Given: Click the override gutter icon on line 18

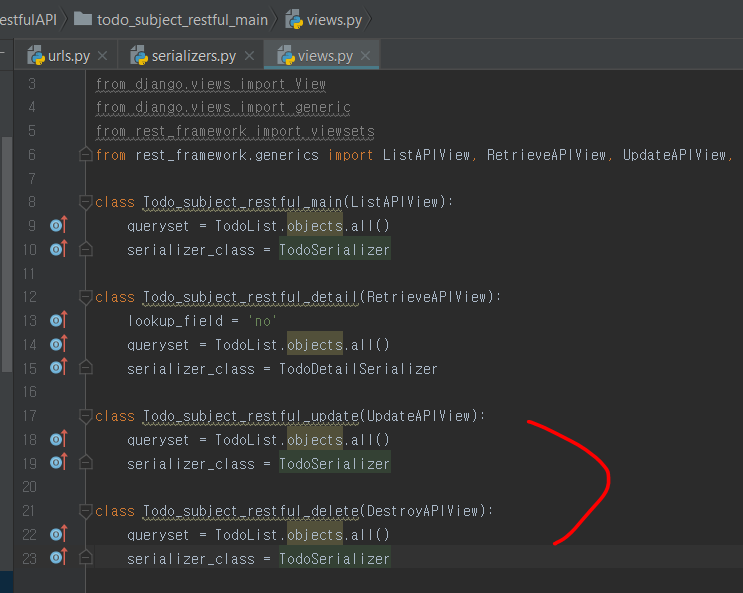Looking at the screenshot, I should [59, 439].
